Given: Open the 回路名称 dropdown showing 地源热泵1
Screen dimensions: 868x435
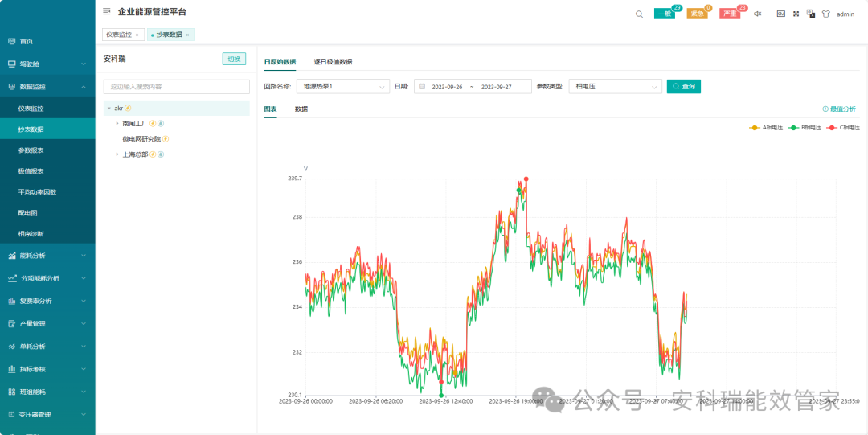Looking at the screenshot, I should tap(343, 87).
